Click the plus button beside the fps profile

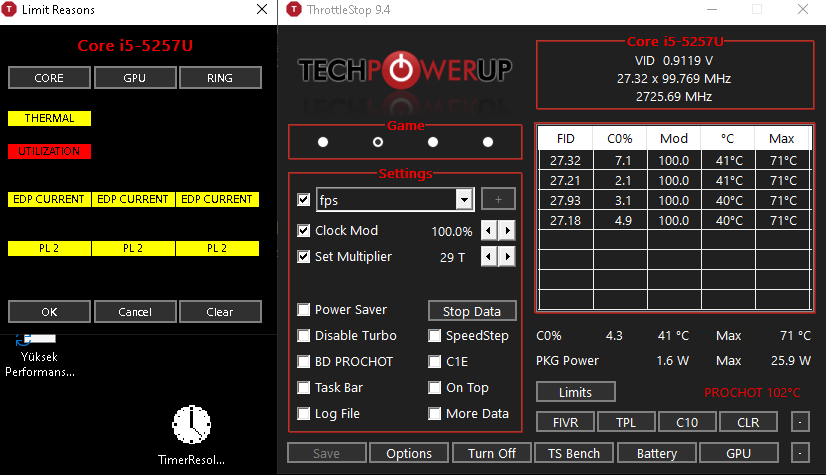[x=498, y=199]
